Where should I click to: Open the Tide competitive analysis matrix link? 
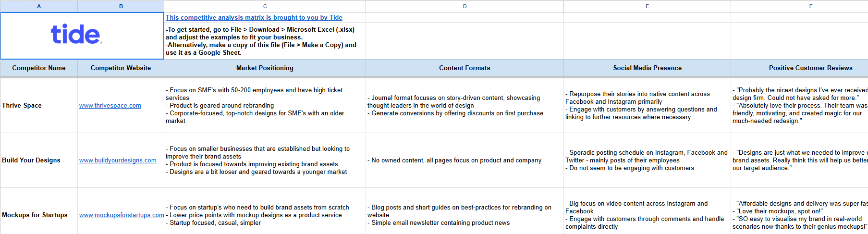click(254, 17)
